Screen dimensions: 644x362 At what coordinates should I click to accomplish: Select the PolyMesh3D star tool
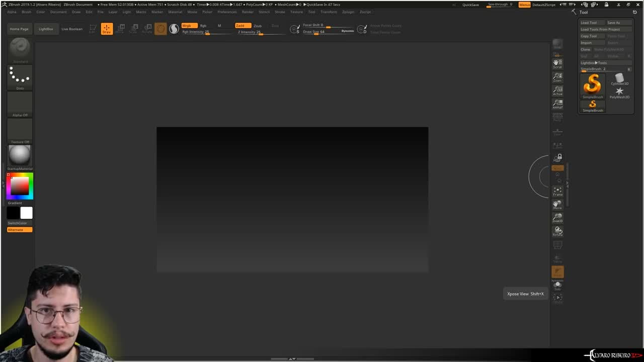pos(619,93)
